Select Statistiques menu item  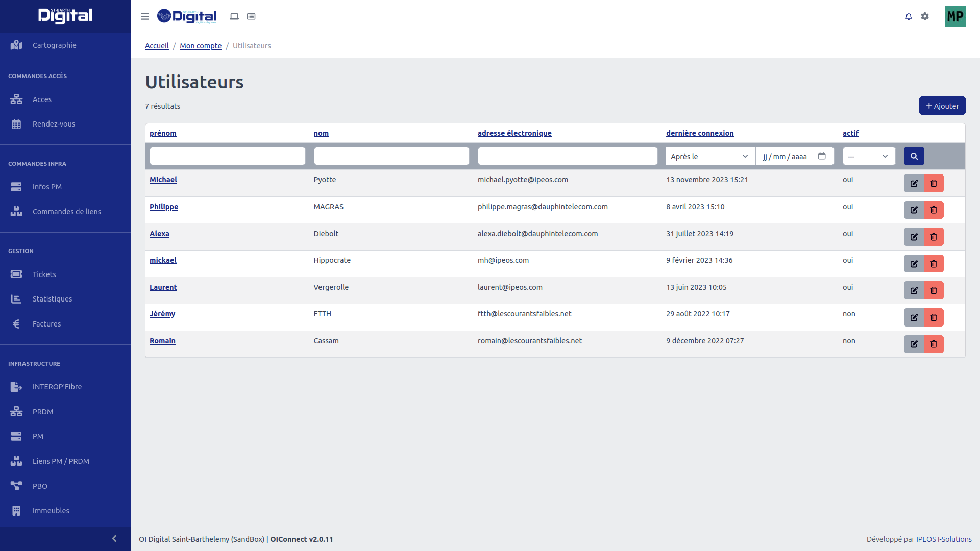(x=52, y=299)
